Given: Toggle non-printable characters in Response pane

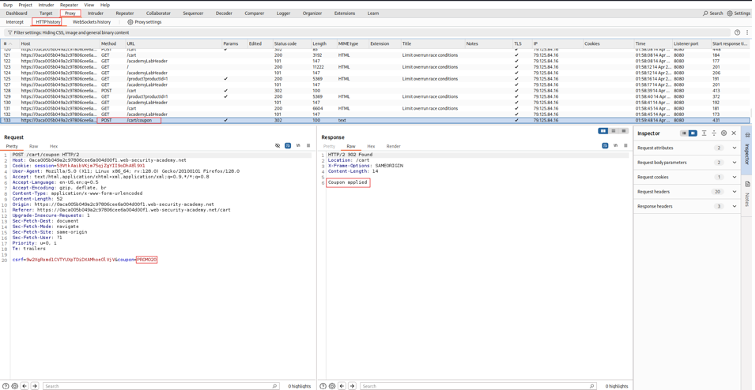Looking at the screenshot, I should 615,146.
